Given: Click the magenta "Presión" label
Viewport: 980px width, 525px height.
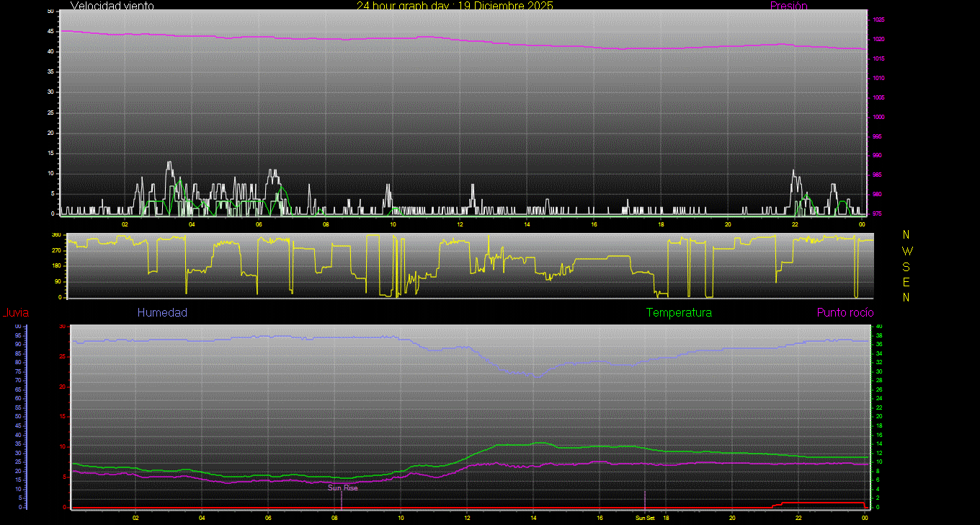Looking at the screenshot, I should pos(788,6).
